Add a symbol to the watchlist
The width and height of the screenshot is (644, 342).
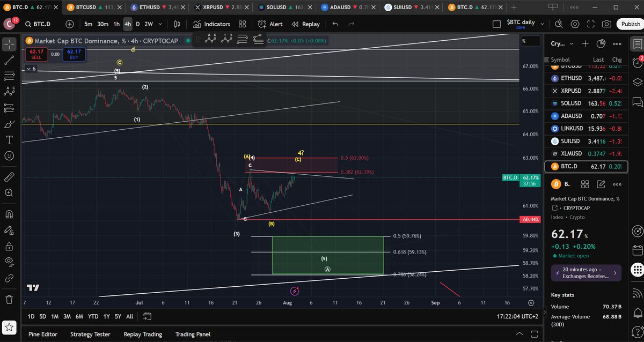[x=585, y=44]
